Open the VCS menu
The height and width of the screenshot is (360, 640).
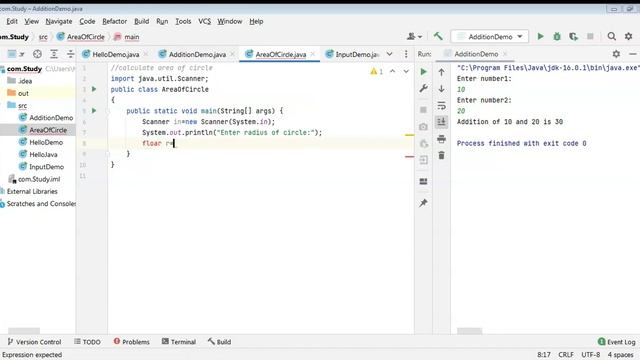click(204, 21)
